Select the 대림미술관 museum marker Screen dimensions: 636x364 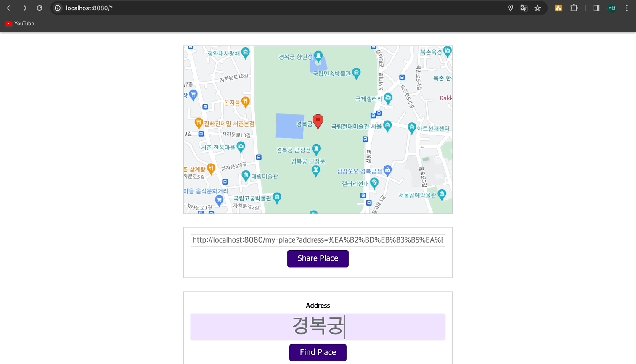click(246, 176)
